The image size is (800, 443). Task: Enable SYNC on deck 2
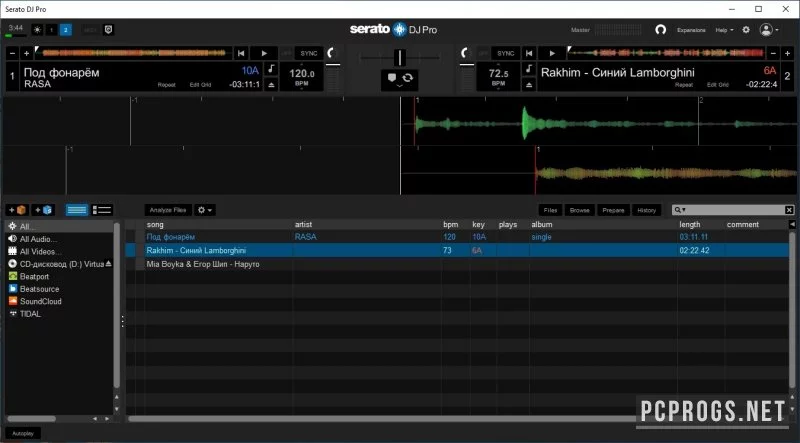click(x=506, y=53)
